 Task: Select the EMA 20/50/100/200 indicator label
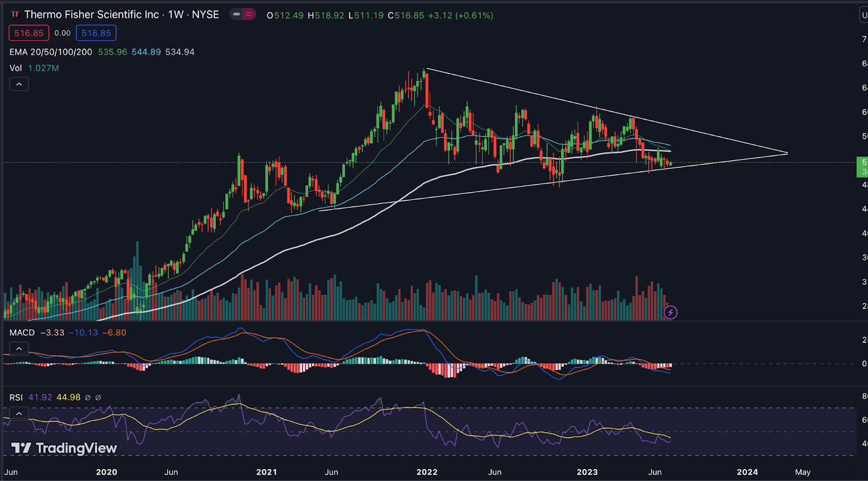pyautogui.click(x=50, y=52)
